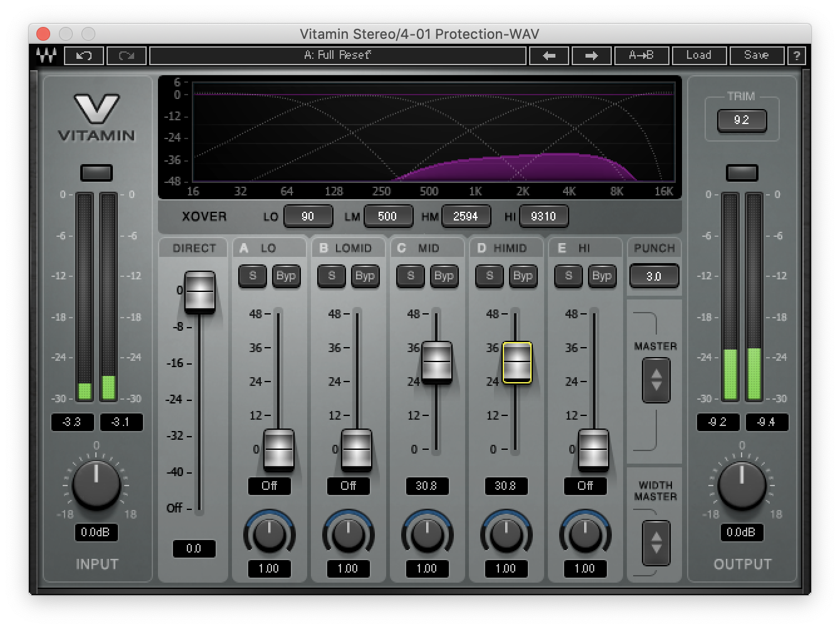Bypass the B LOMID band
840x629 pixels.
click(365, 276)
